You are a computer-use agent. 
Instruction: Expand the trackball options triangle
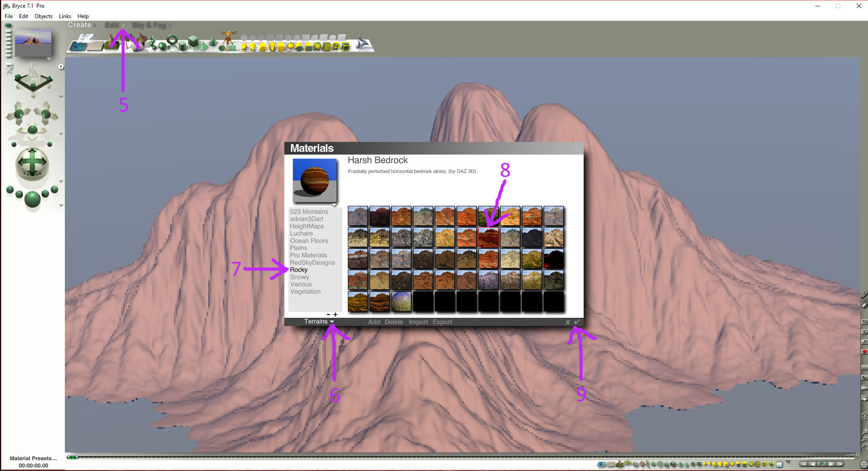point(61,181)
